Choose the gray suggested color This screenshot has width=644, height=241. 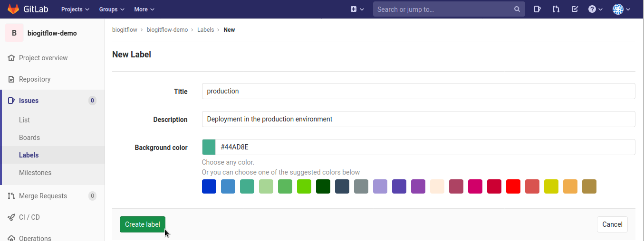pyautogui.click(x=361, y=186)
